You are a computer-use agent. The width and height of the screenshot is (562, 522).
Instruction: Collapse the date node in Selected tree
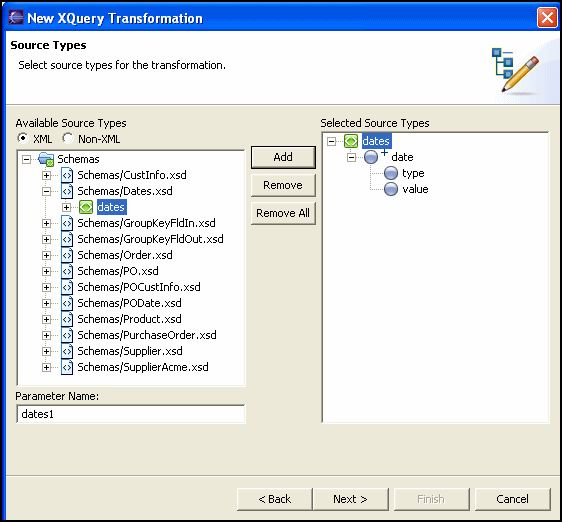click(352, 157)
